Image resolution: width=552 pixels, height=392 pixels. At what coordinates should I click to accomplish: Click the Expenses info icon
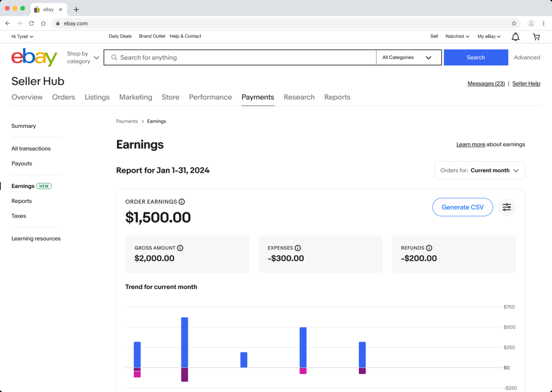tap(297, 248)
